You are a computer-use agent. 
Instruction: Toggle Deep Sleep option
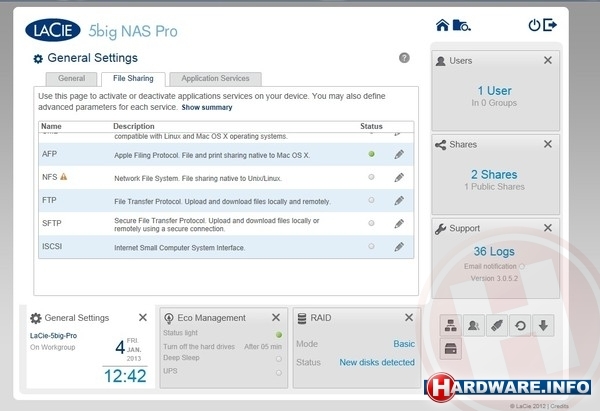point(279,359)
